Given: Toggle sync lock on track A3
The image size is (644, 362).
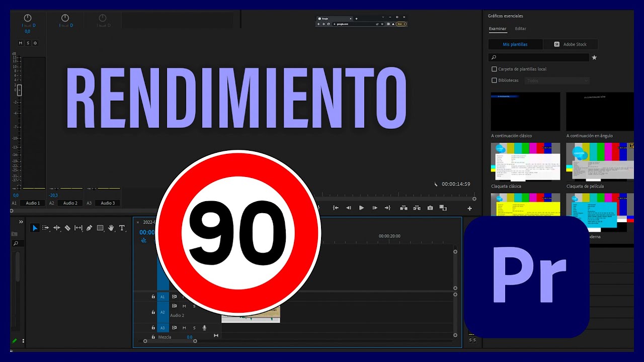Looking at the screenshot, I should (x=175, y=328).
